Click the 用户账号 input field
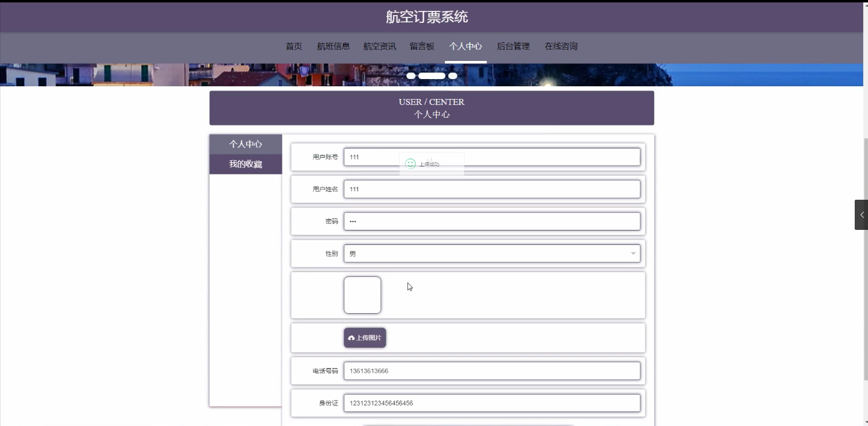This screenshot has height=426, width=868. tap(492, 157)
